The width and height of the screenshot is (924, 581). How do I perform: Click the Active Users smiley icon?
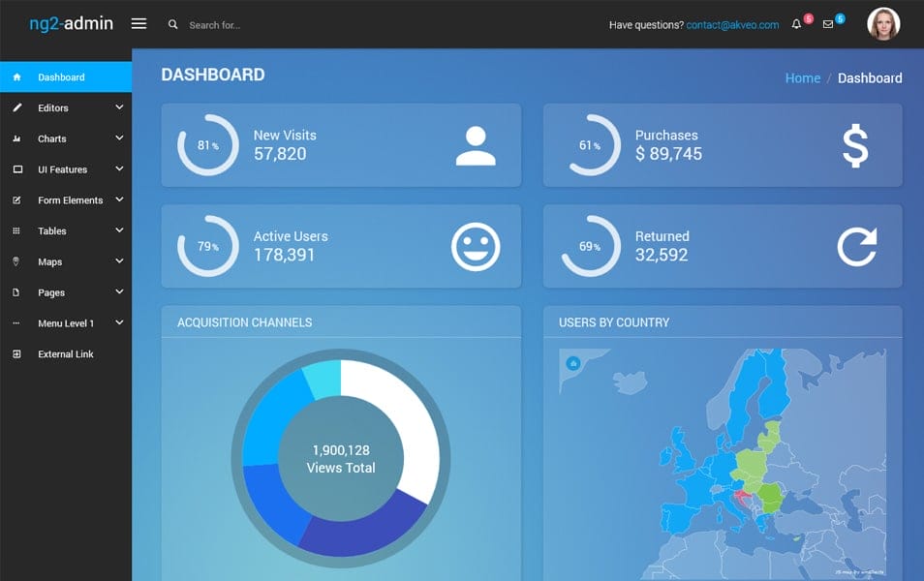(476, 246)
